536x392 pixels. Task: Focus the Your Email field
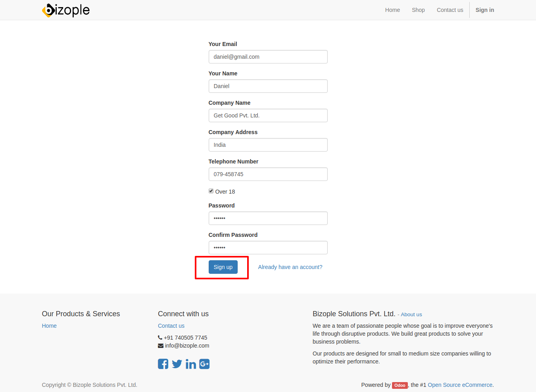268,57
